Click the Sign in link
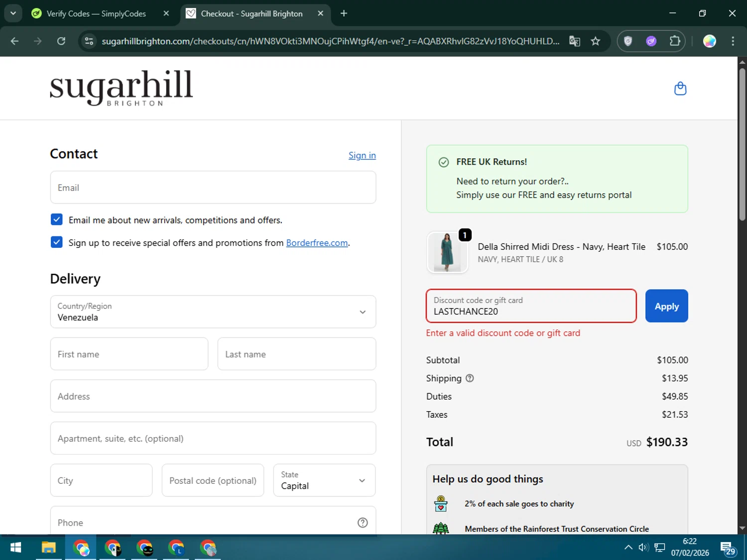The image size is (747, 560). 362,155
